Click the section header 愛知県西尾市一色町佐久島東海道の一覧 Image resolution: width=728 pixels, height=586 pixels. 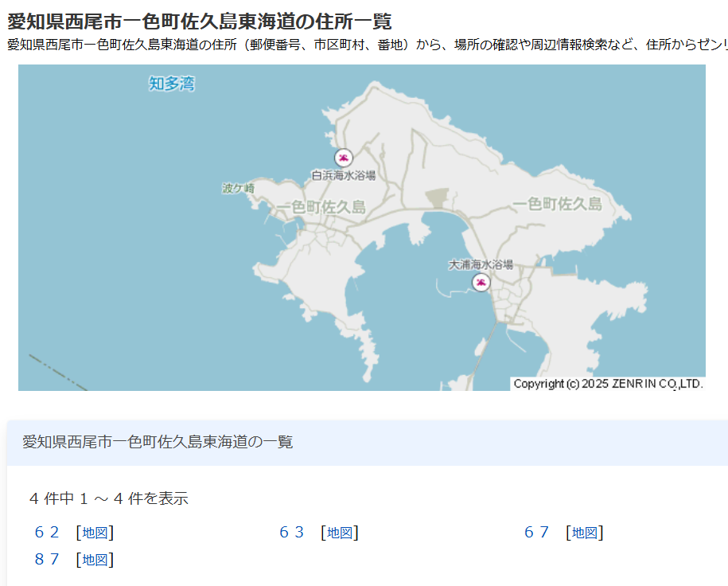point(158,441)
